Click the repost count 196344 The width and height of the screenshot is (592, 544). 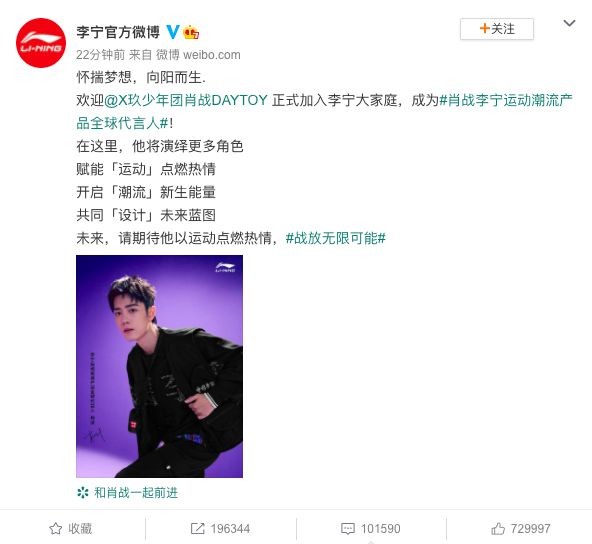click(x=230, y=529)
